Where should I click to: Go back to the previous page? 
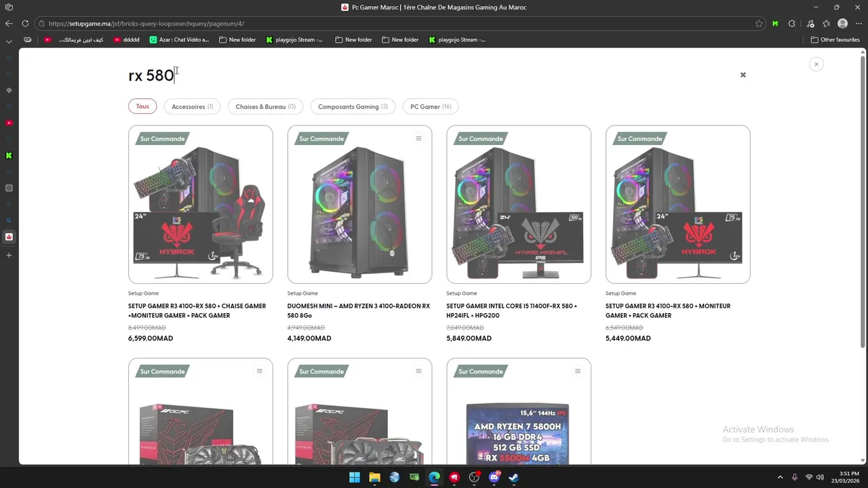tap(9, 23)
